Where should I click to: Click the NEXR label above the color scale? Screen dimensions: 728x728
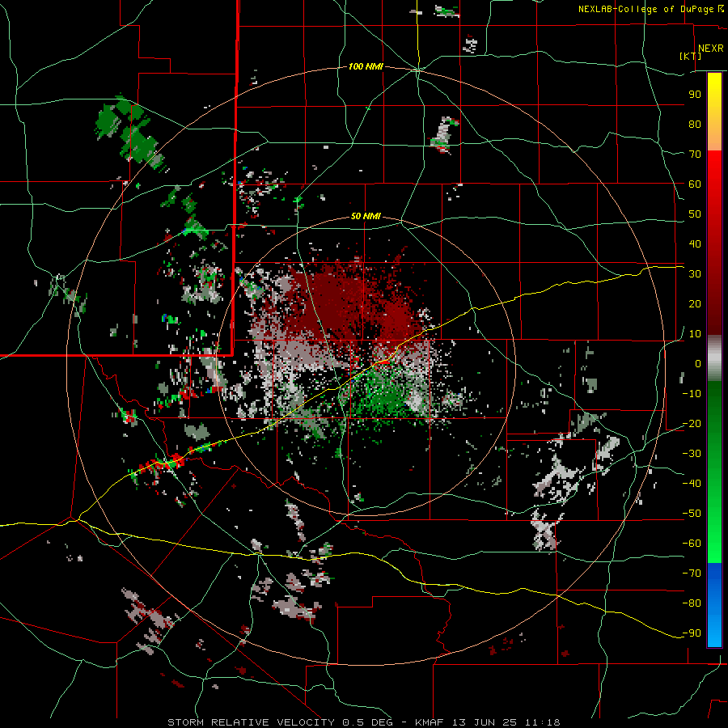pos(710,49)
